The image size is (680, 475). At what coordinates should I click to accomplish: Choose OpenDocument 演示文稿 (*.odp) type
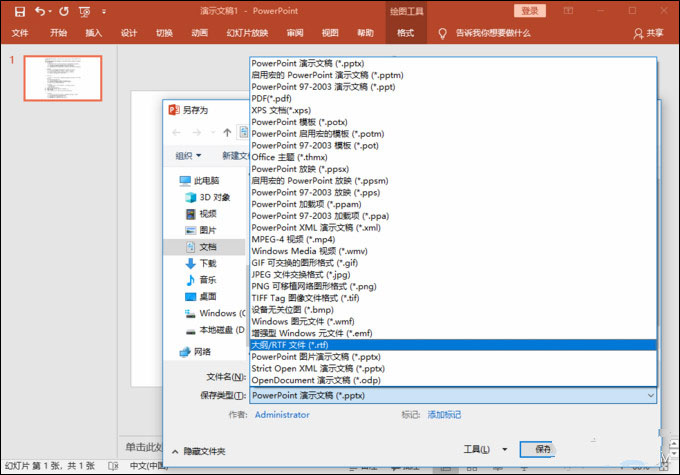(453, 380)
